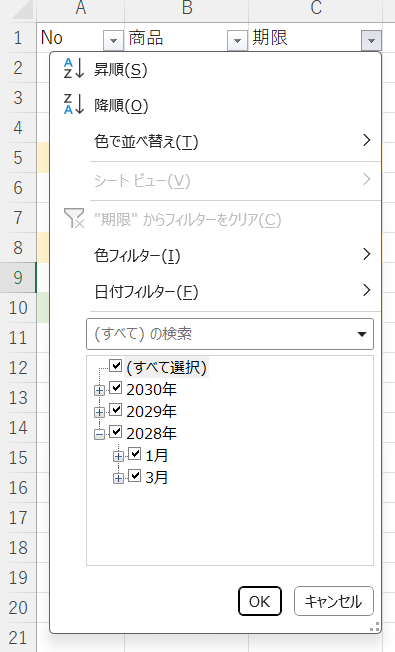Grab the menu resize grip handle
The image size is (395, 652).
[375, 627]
